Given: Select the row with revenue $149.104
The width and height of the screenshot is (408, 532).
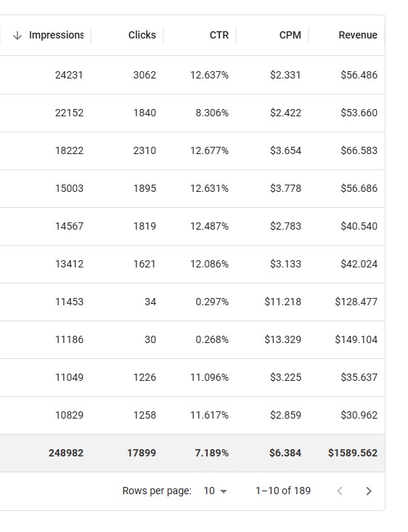Looking at the screenshot, I should [x=192, y=339].
